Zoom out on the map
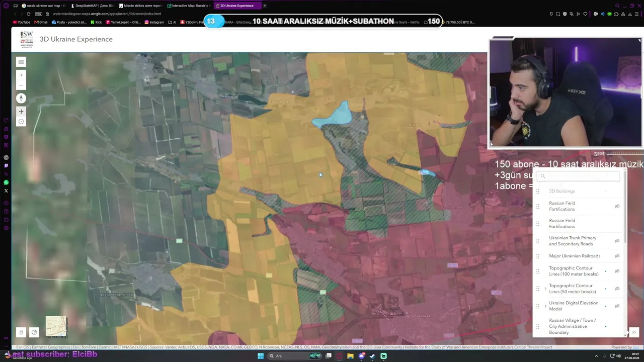Viewport: 644px width, 362px height. (21, 85)
